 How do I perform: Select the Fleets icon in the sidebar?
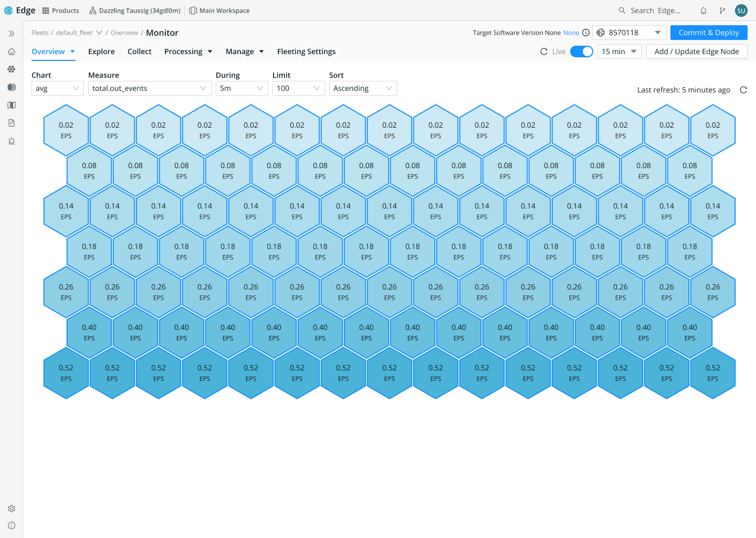point(11,69)
